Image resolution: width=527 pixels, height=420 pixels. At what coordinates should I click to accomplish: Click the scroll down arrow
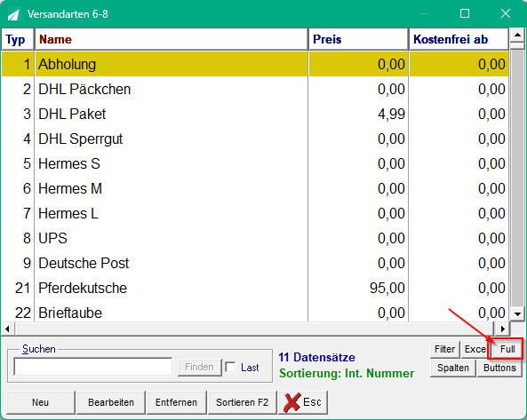517,314
